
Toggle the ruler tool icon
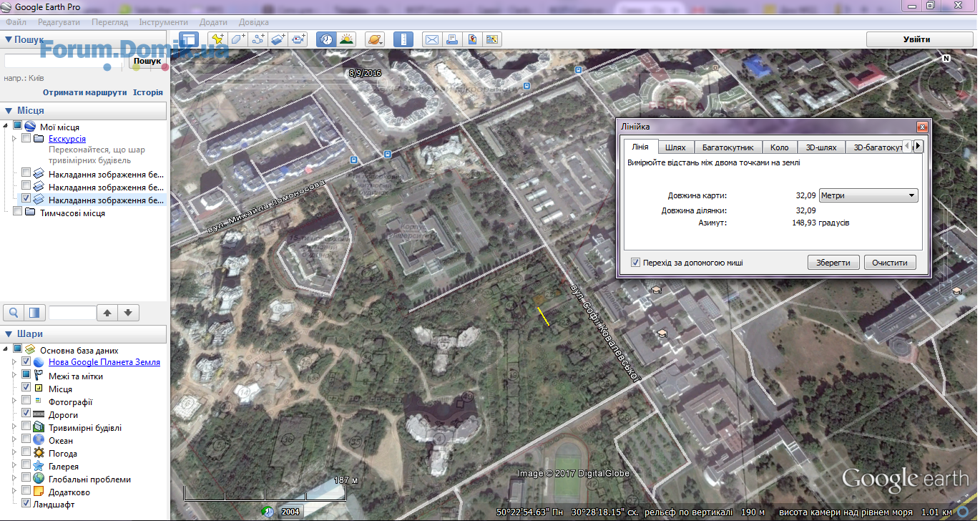[403, 39]
